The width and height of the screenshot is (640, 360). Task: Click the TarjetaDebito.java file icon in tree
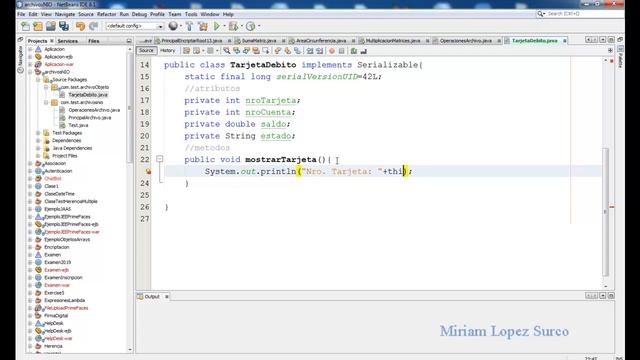62,95
